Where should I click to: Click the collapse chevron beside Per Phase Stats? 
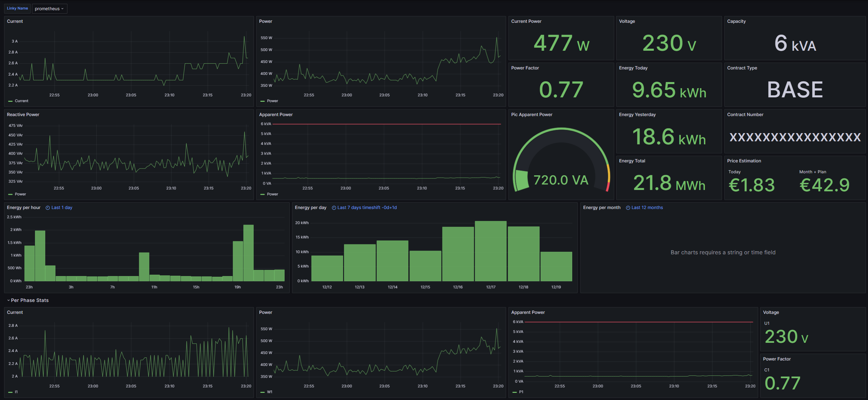coord(9,300)
